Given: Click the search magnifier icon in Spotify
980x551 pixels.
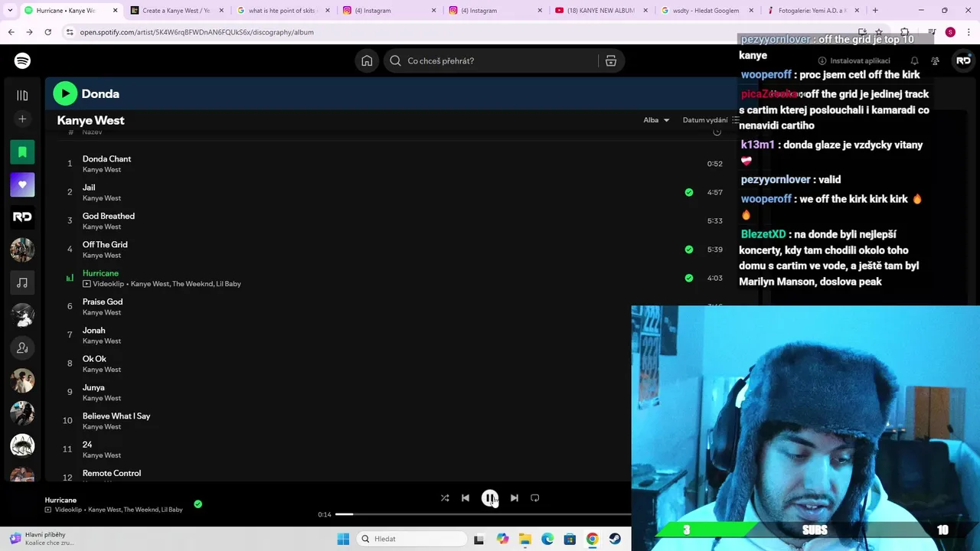Looking at the screenshot, I should click(395, 60).
